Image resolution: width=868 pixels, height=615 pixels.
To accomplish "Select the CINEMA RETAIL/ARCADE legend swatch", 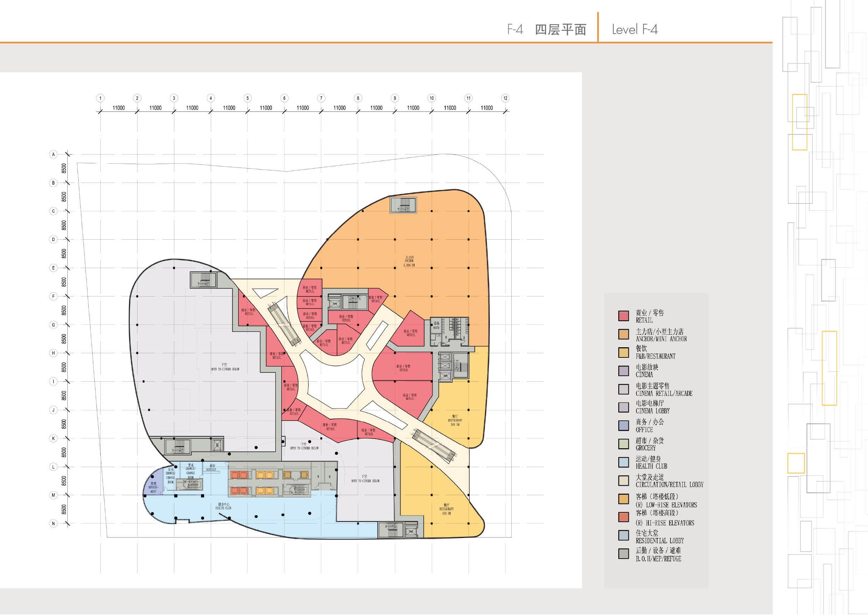I will click(x=624, y=389).
